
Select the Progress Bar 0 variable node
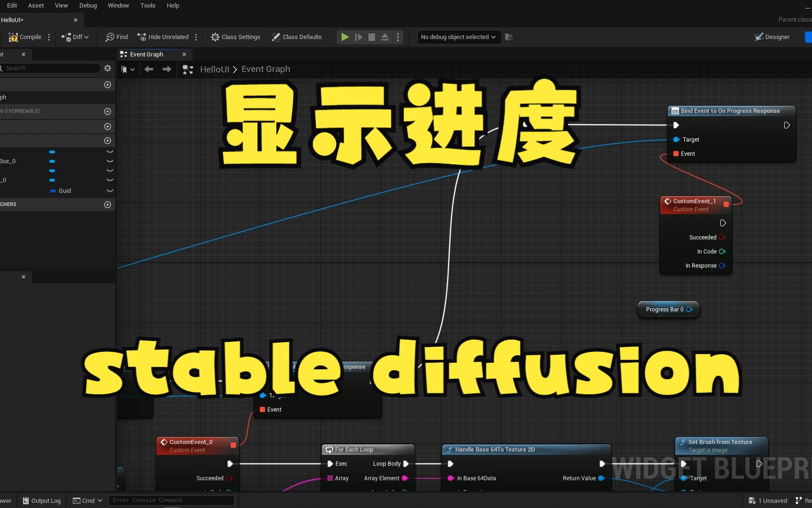pos(668,310)
